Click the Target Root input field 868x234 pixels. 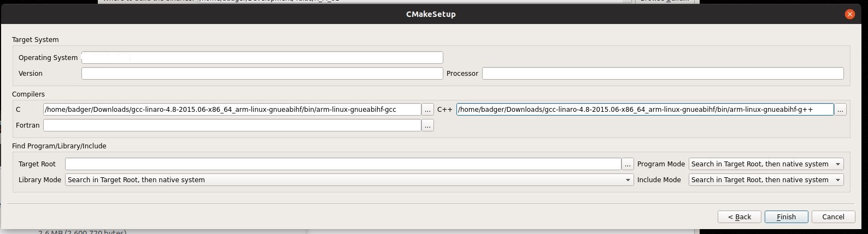[343, 164]
